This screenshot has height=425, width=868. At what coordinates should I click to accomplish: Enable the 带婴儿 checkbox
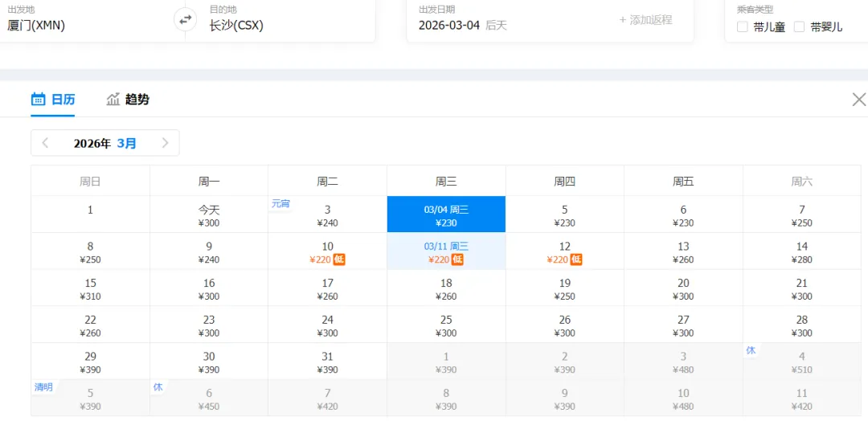click(800, 27)
